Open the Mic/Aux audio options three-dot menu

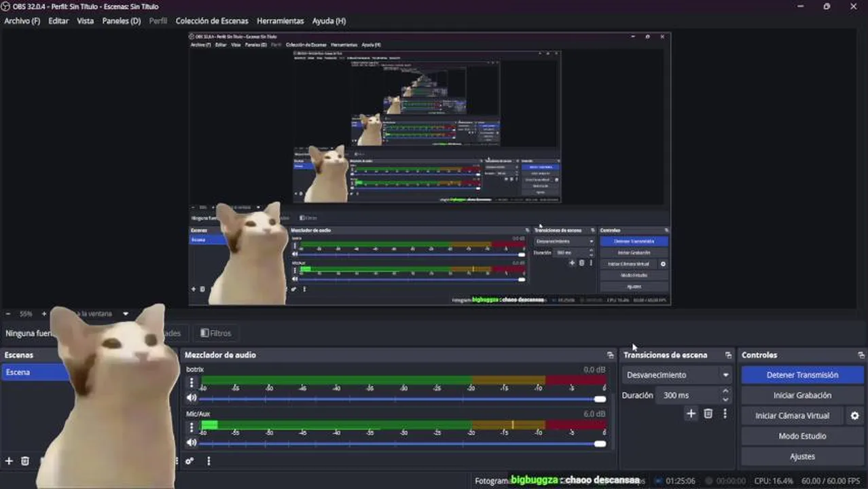[192, 427]
